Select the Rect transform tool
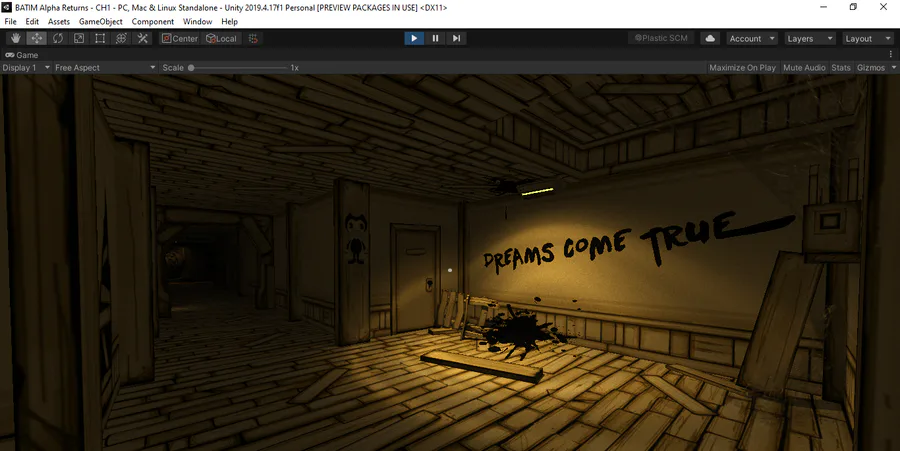900x451 pixels. click(x=100, y=38)
